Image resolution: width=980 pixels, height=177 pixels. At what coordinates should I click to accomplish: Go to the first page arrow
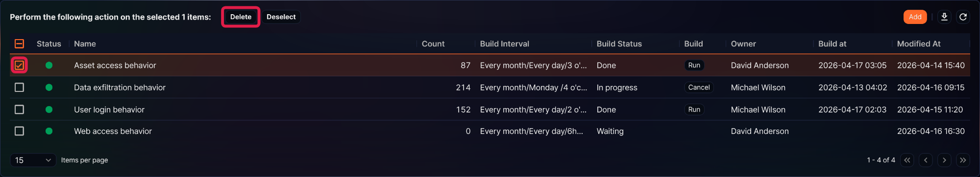[x=907, y=160]
